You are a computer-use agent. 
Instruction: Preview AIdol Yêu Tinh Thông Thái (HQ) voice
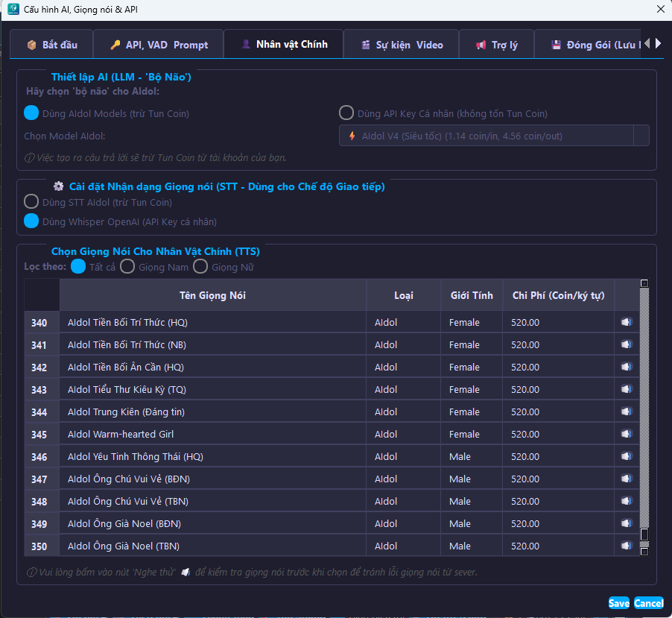pos(627,456)
